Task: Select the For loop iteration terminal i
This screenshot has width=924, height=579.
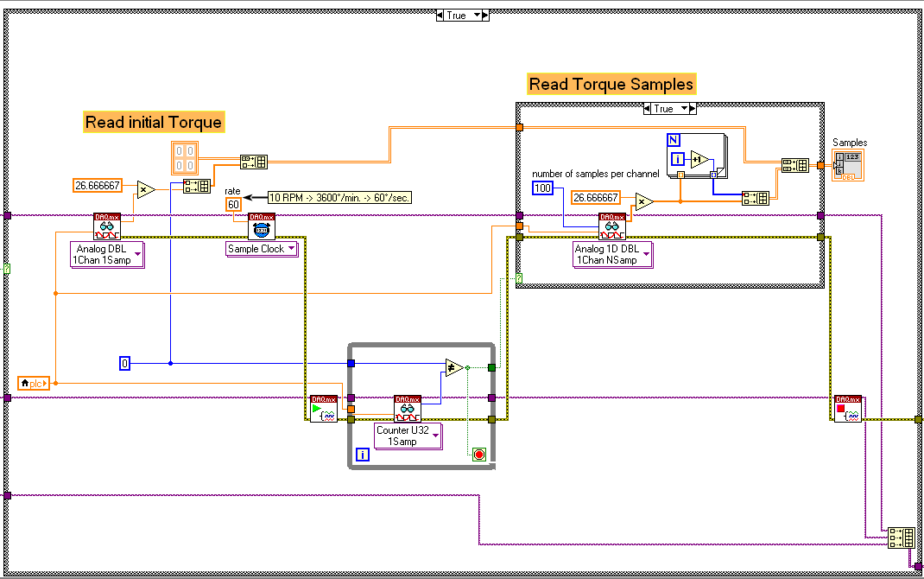Action: point(678,159)
